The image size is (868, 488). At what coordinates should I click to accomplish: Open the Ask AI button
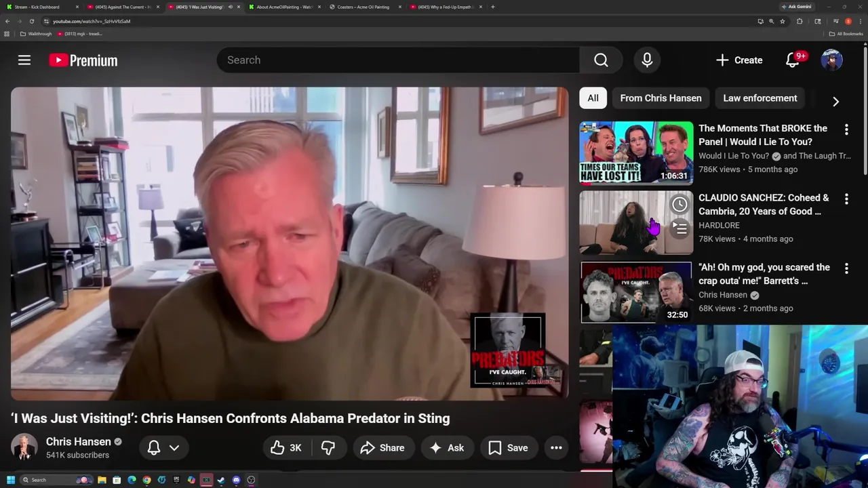click(x=447, y=447)
